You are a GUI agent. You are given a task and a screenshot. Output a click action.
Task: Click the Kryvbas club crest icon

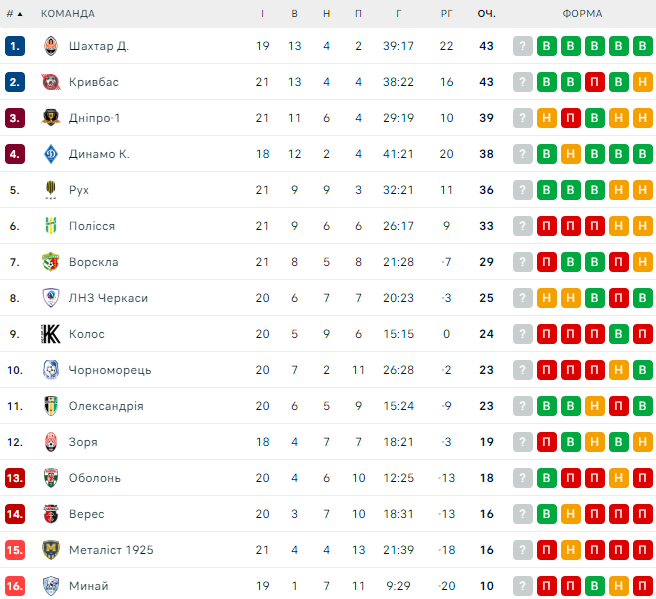(51, 82)
